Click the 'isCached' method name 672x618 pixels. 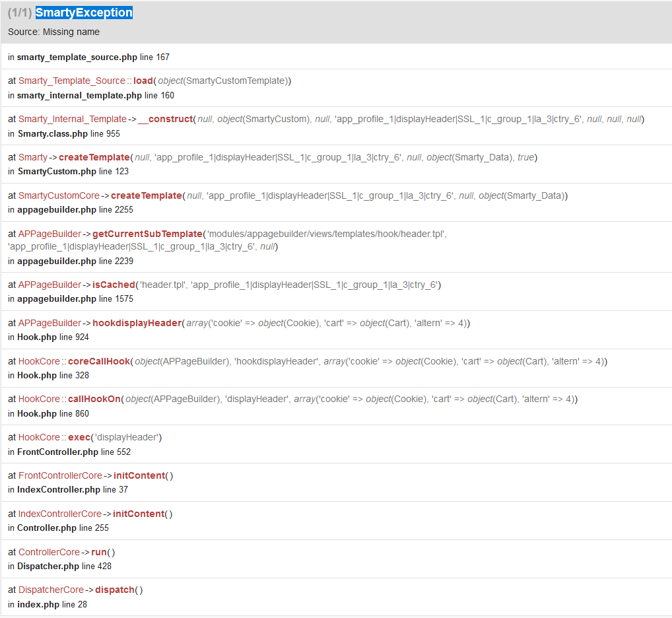click(x=114, y=285)
